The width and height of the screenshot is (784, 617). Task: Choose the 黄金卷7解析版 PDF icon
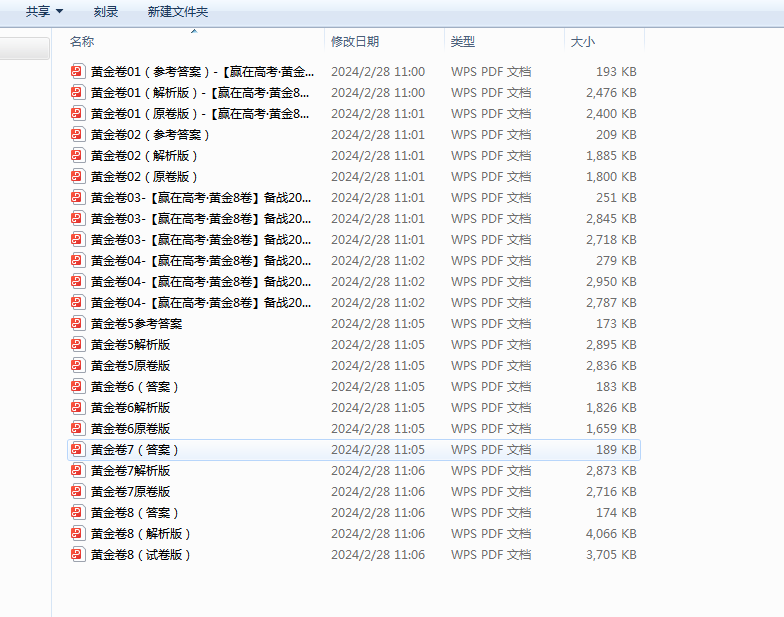78,470
